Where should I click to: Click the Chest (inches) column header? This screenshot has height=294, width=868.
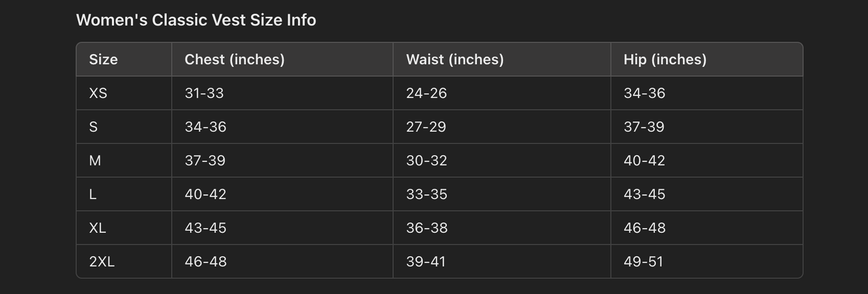tap(234, 59)
